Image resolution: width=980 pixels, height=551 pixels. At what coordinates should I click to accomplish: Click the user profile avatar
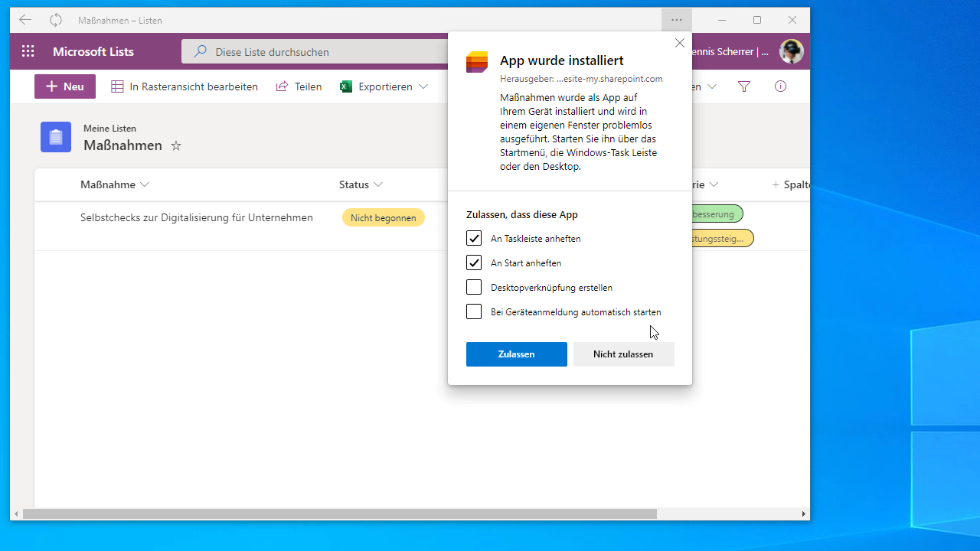(x=791, y=51)
